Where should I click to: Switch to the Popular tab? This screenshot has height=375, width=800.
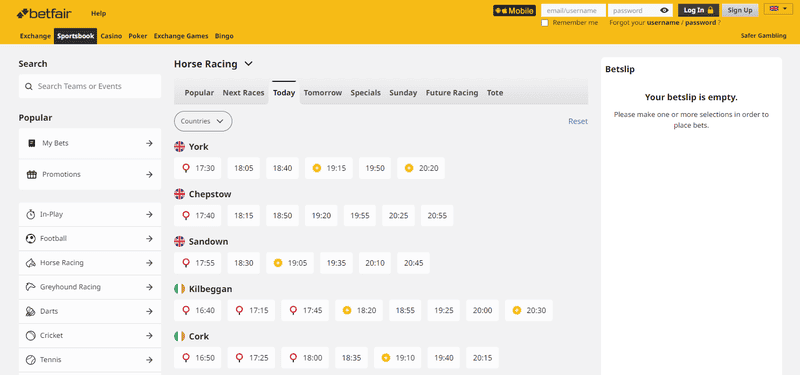[199, 93]
